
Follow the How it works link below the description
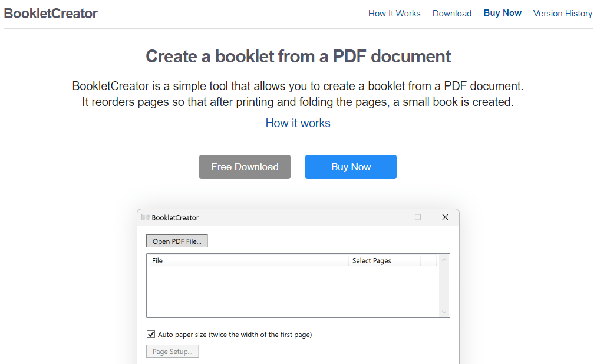pyautogui.click(x=298, y=123)
